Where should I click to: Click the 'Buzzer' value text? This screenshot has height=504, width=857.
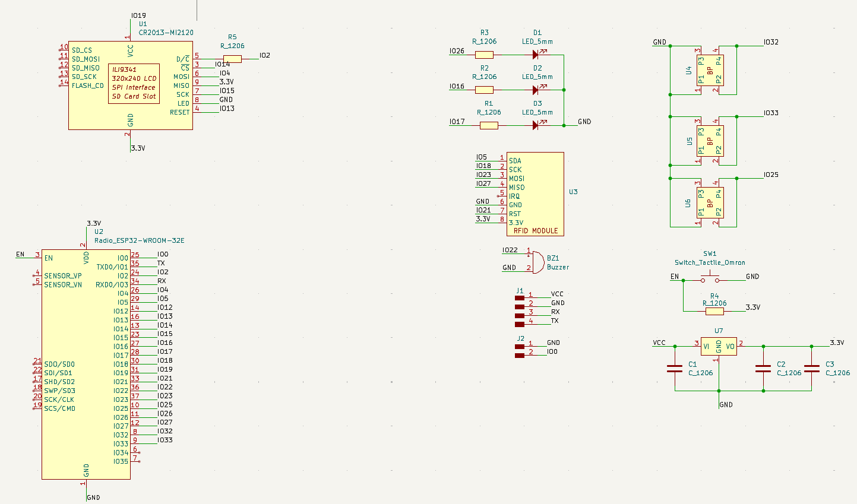[x=558, y=267]
